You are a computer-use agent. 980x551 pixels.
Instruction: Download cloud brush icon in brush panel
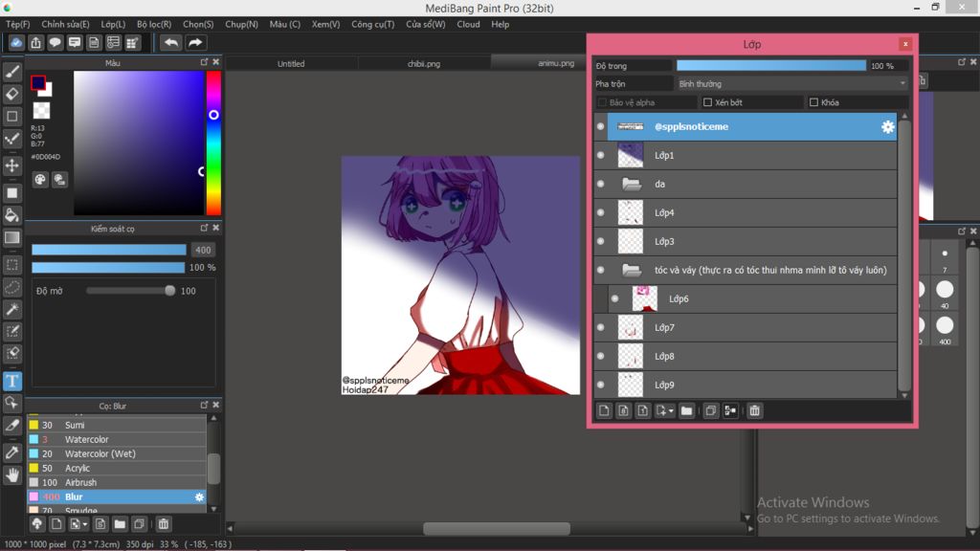(37, 524)
